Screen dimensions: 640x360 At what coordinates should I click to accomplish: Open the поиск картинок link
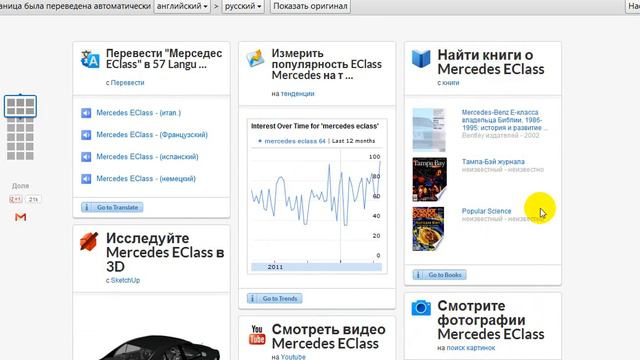(471, 348)
